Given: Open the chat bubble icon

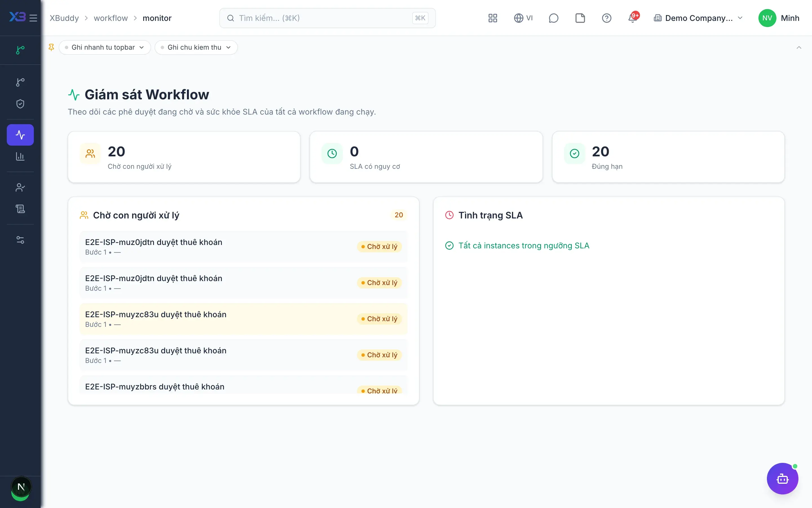Looking at the screenshot, I should click(553, 18).
